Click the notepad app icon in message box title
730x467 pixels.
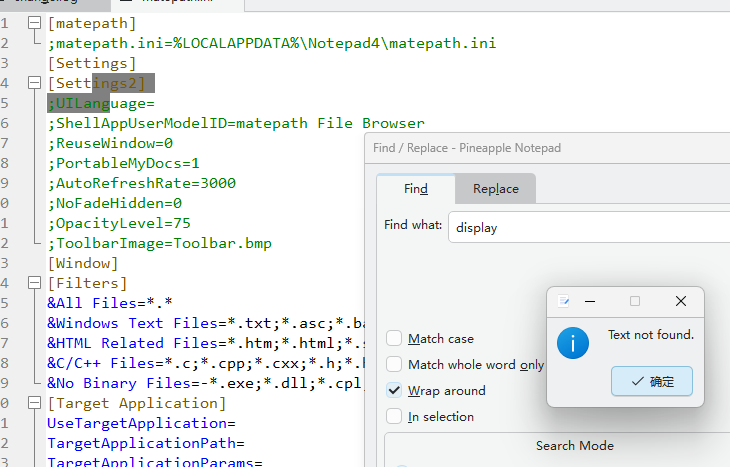click(x=564, y=301)
